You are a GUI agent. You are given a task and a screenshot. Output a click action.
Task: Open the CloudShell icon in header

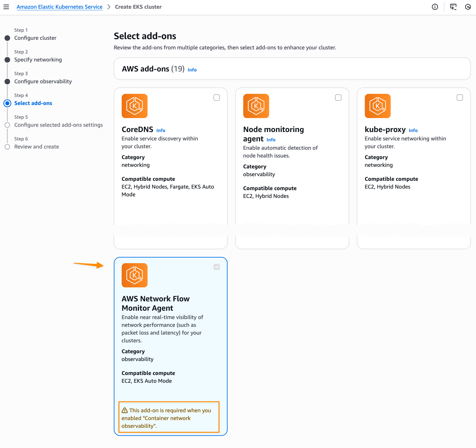453,7
